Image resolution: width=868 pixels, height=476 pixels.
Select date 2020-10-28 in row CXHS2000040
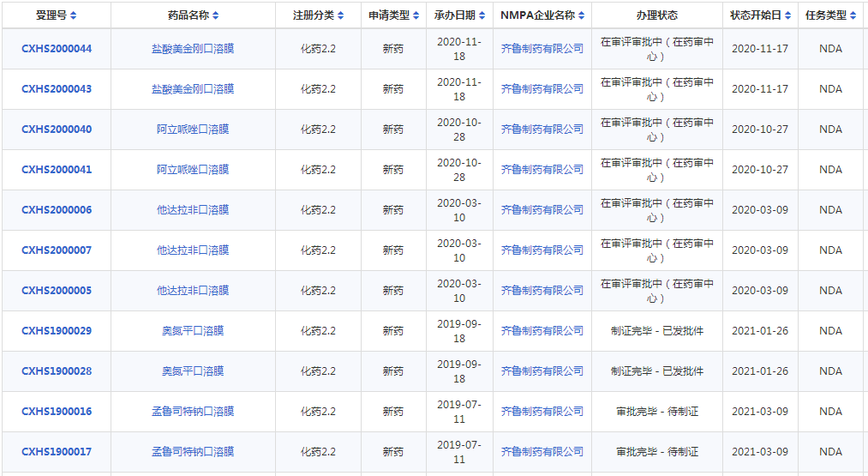459,130
